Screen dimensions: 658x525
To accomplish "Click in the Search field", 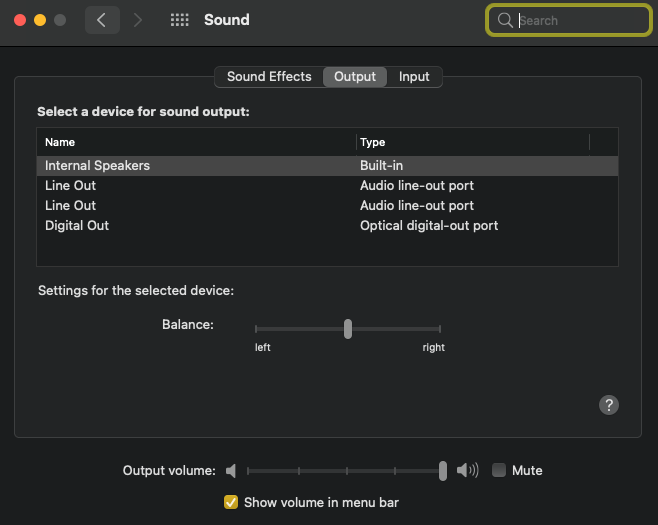I will coord(578,20).
